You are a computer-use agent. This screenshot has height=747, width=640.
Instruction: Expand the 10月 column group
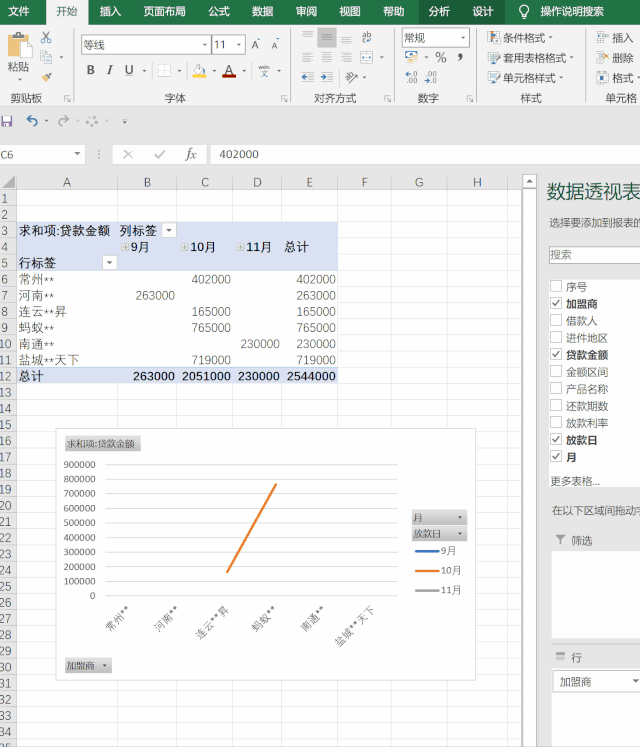[184, 247]
